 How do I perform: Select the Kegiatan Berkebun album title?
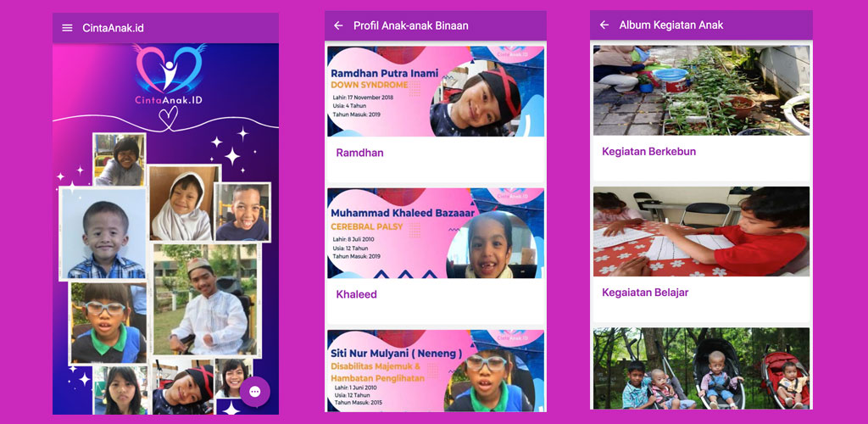[648, 152]
